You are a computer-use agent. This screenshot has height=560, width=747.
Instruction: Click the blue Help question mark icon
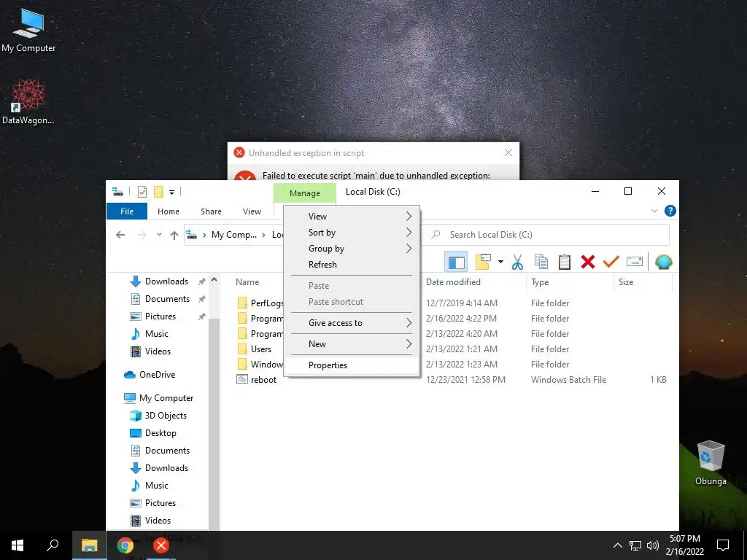(x=670, y=211)
